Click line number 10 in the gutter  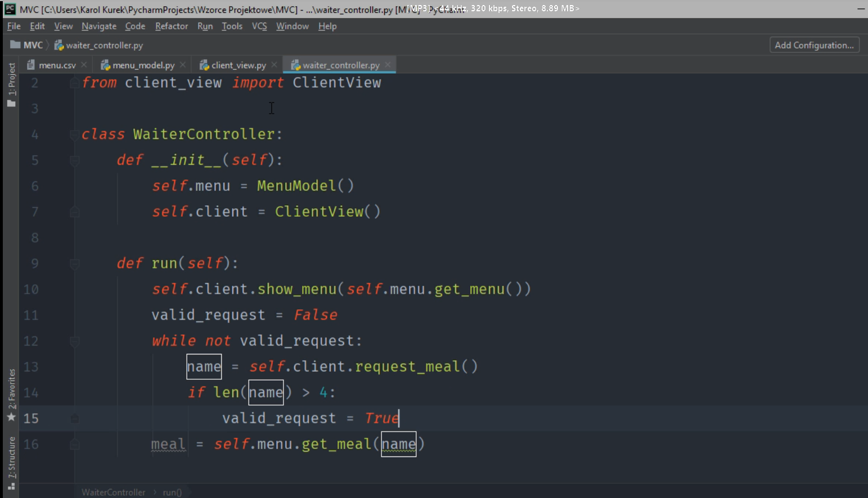click(x=31, y=289)
